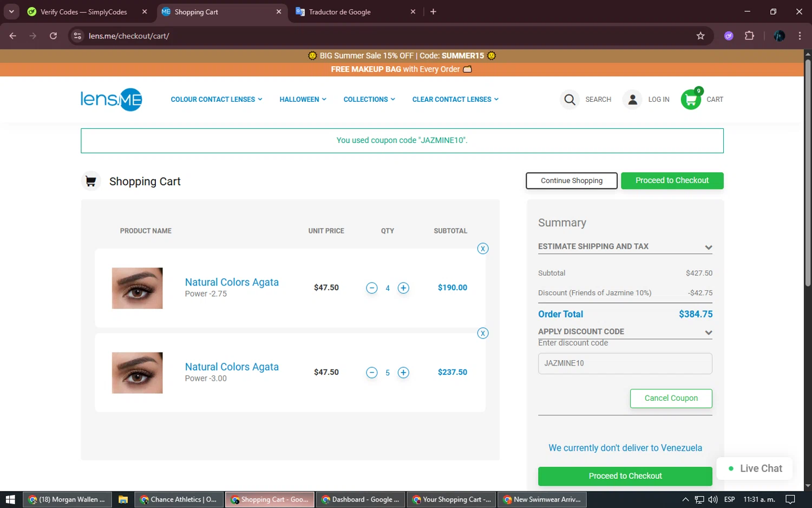812x508 pixels.
Task: Remove the Power -2.75 item with X
Action: (483, 249)
